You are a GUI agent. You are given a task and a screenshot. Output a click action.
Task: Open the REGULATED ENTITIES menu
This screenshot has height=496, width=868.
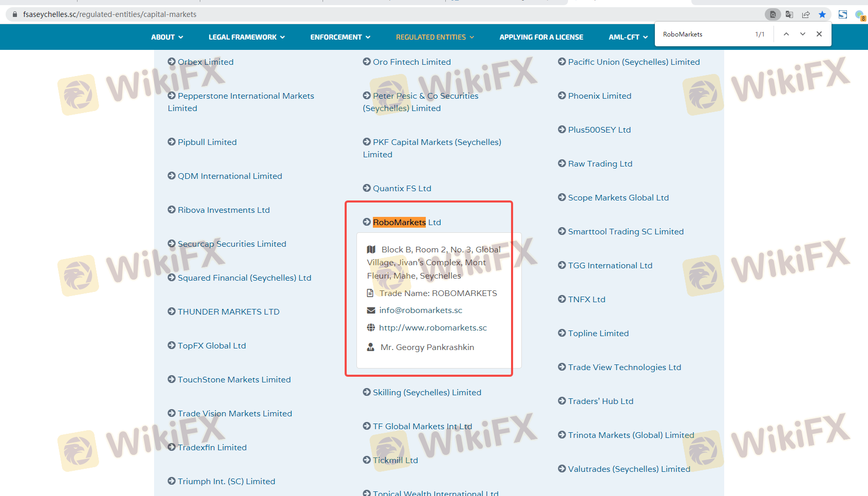(x=435, y=37)
